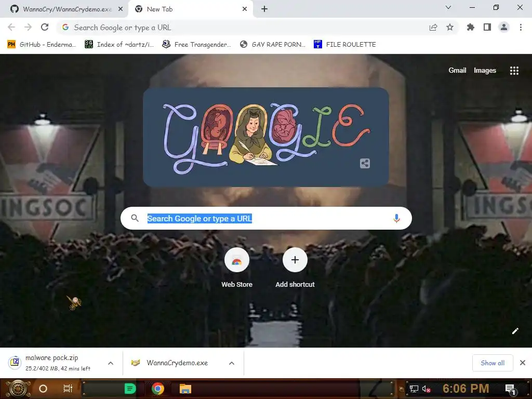Open File Explorer from taskbar
This screenshot has width=532, height=399.
tap(185, 389)
